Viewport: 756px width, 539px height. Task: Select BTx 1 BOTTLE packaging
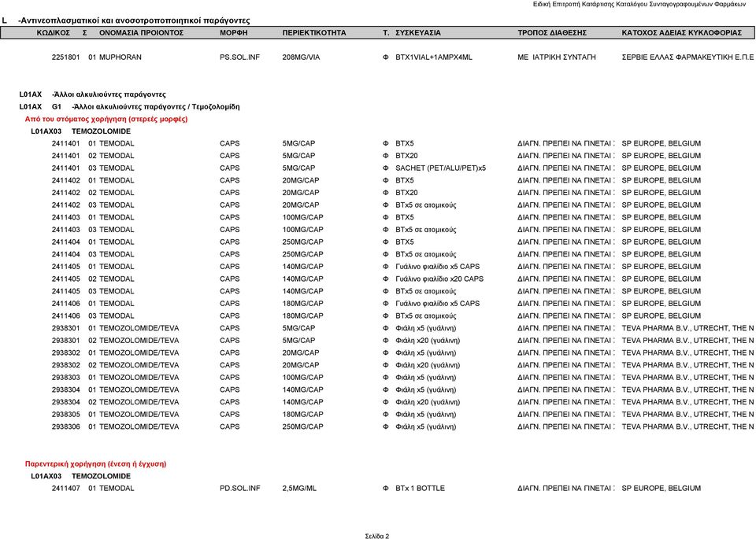pyautogui.click(x=420, y=489)
